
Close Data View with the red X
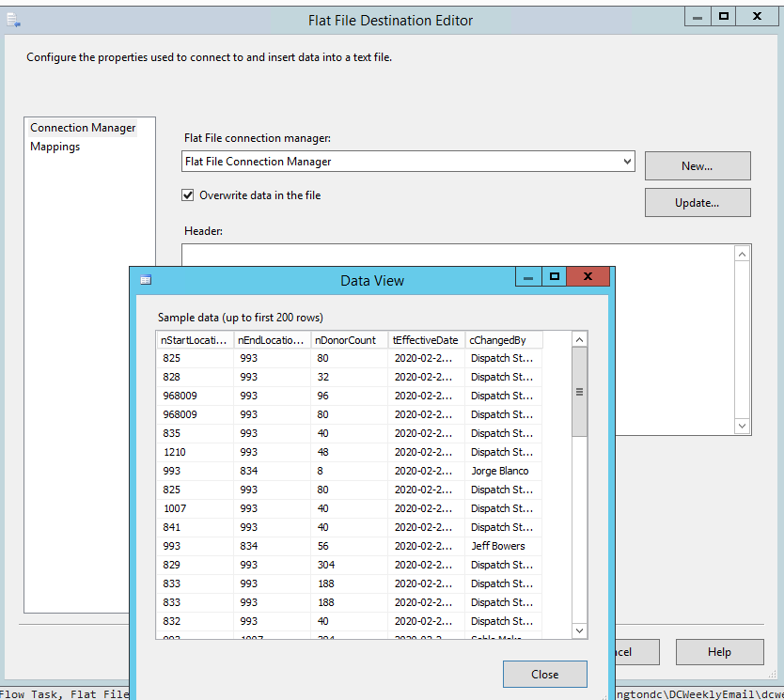[589, 277]
